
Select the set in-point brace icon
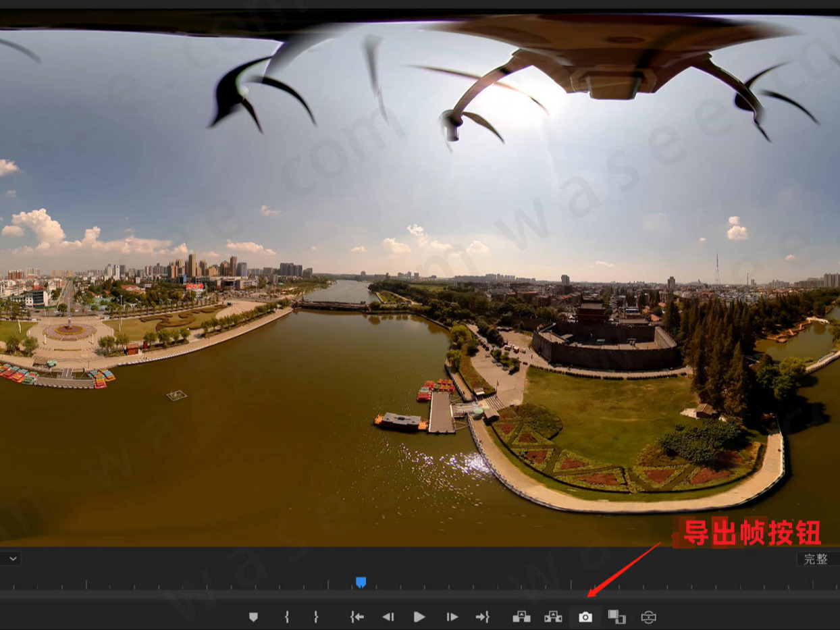coord(286,616)
